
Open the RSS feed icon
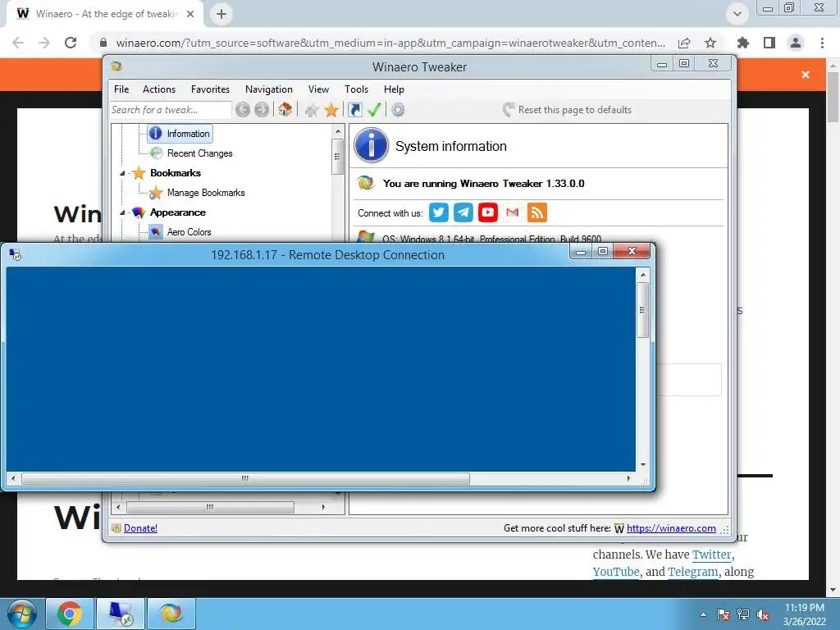pos(536,212)
